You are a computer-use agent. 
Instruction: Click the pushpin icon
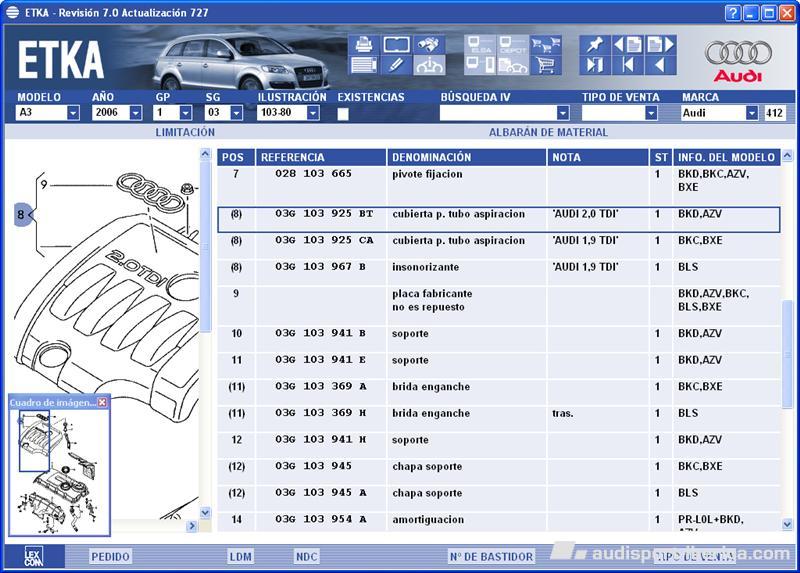point(595,45)
